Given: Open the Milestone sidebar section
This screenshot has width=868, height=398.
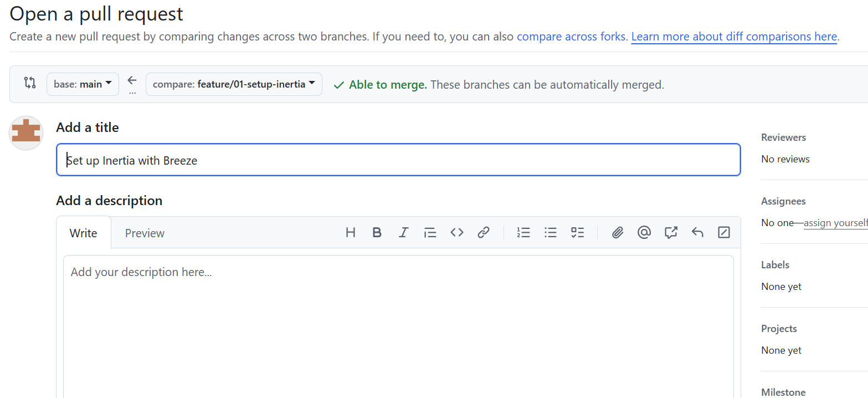Looking at the screenshot, I should (783, 392).
